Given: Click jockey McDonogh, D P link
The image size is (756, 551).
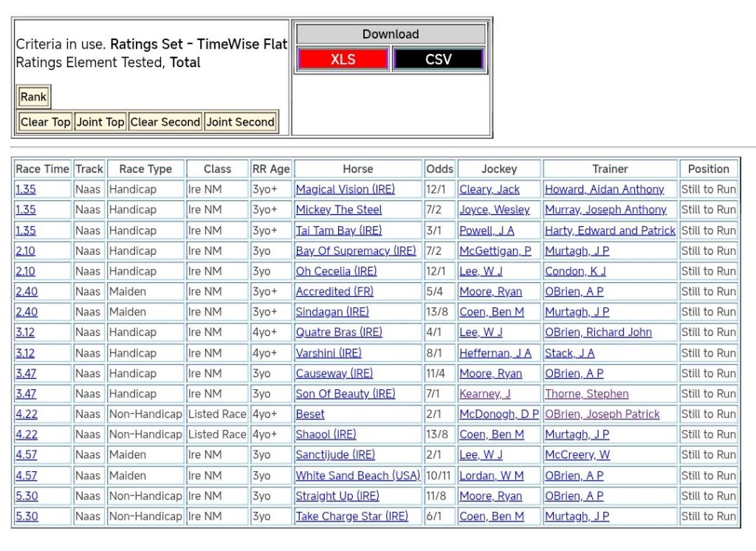Looking at the screenshot, I should tap(498, 414).
